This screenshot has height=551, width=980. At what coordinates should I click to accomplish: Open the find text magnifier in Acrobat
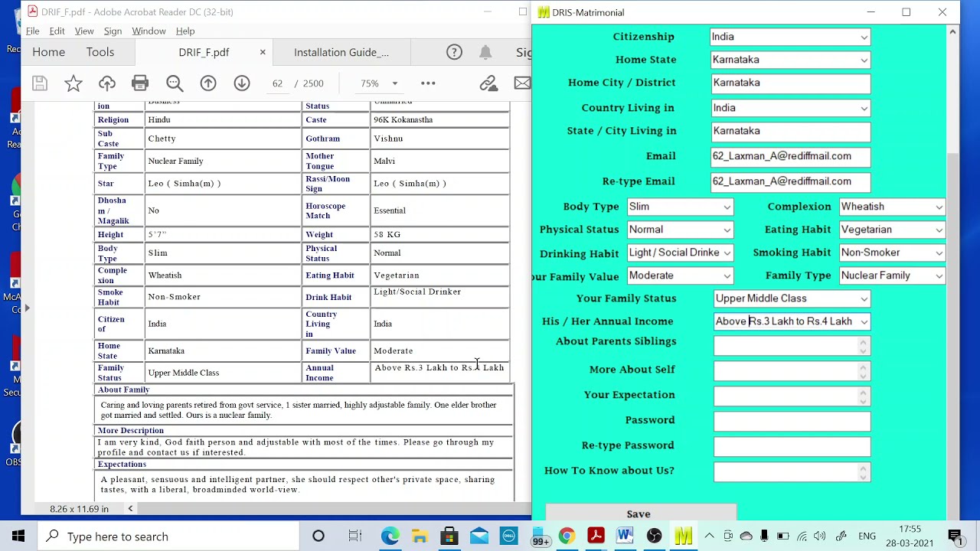175,83
